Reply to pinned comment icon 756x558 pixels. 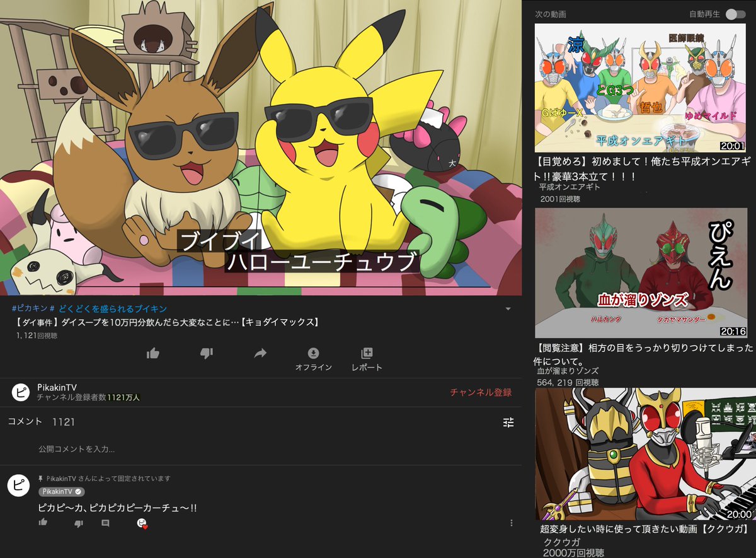(105, 523)
